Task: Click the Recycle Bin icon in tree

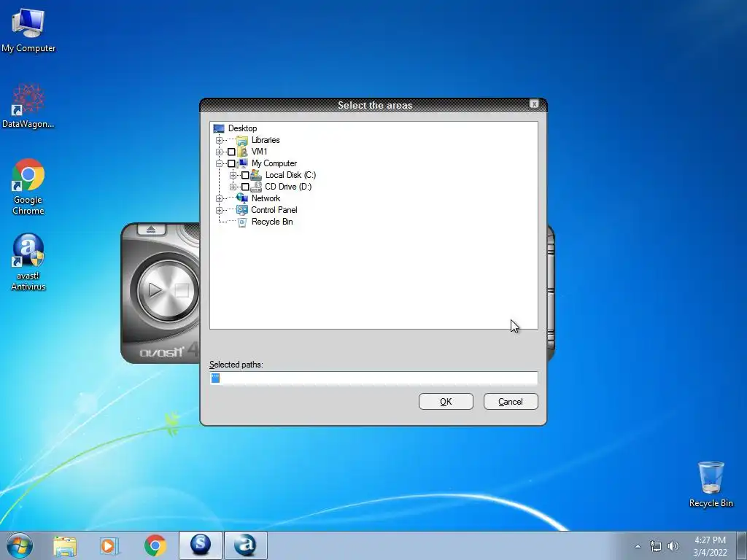Action: (x=242, y=222)
